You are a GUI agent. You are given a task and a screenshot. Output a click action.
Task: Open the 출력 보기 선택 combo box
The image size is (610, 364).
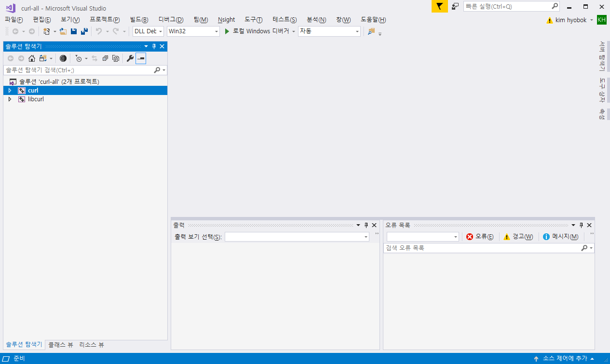coord(297,237)
